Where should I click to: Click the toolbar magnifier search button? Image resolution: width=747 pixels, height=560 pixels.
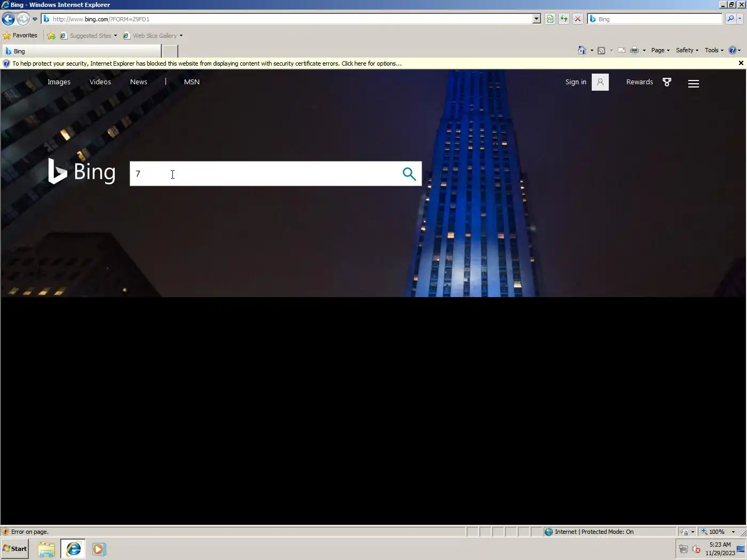pos(730,19)
